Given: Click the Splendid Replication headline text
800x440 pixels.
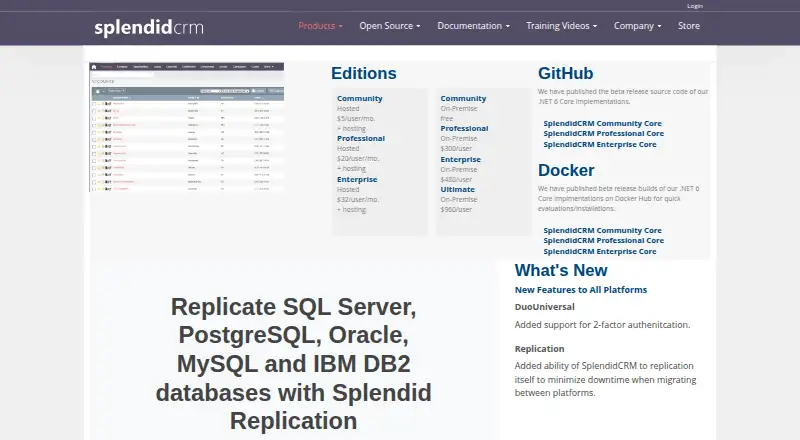Looking at the screenshot, I should (x=293, y=364).
